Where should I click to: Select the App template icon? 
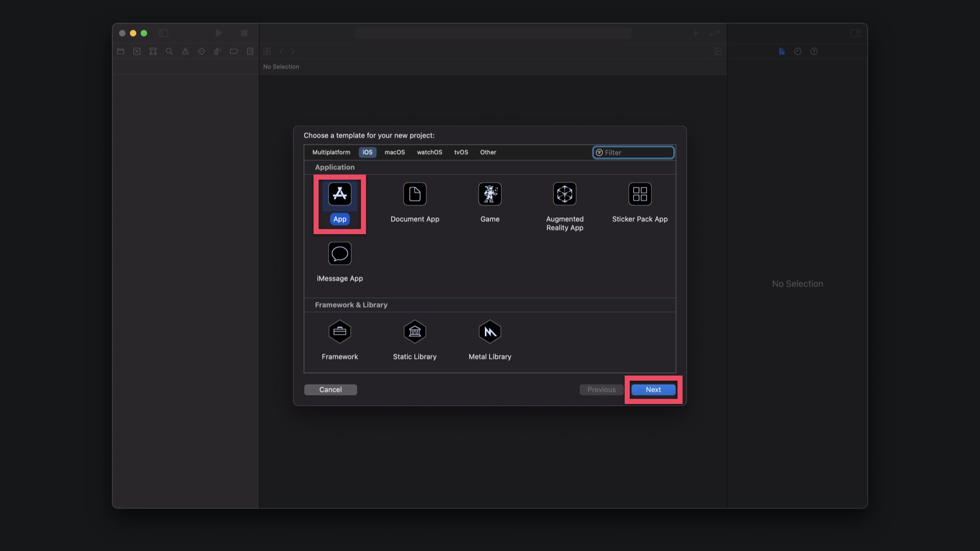click(339, 194)
